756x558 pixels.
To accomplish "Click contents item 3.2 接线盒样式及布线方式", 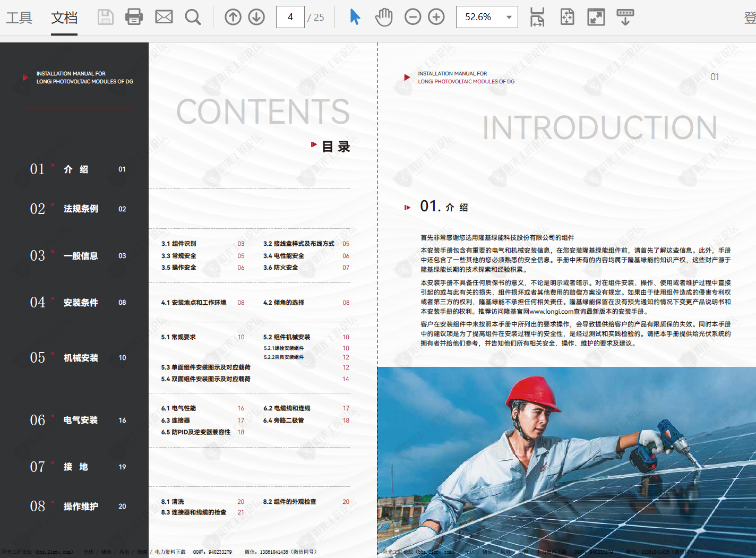I will point(299,244).
